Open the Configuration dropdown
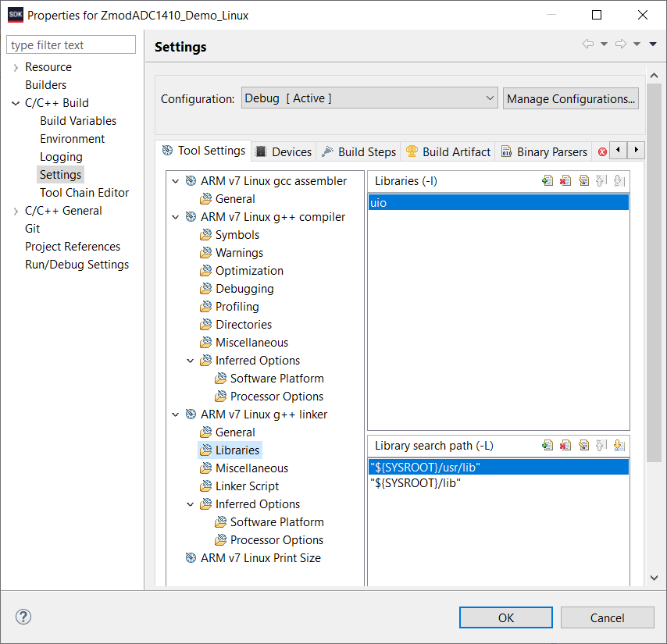Screen dimensions: 667x644 369,98
